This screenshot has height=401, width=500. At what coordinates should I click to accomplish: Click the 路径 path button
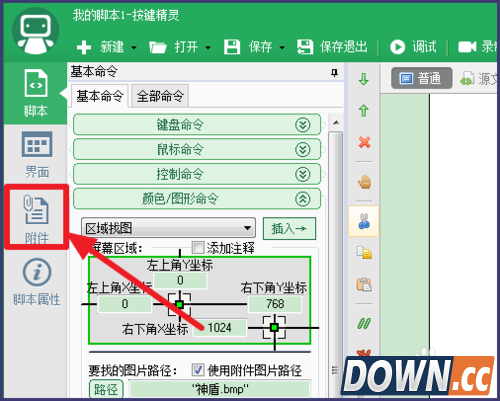click(106, 389)
